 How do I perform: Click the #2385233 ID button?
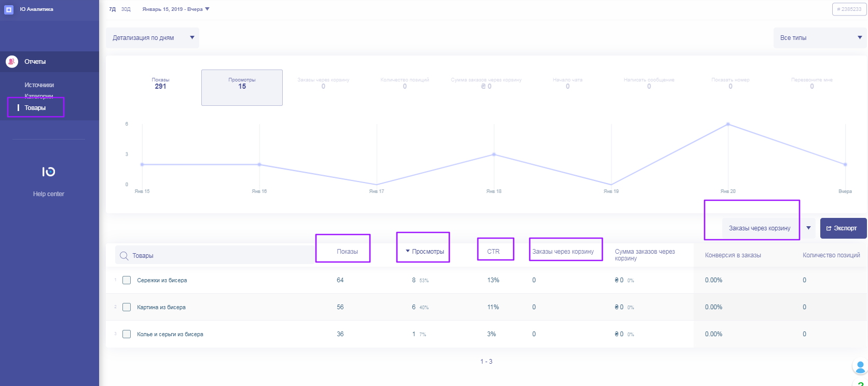coord(849,9)
